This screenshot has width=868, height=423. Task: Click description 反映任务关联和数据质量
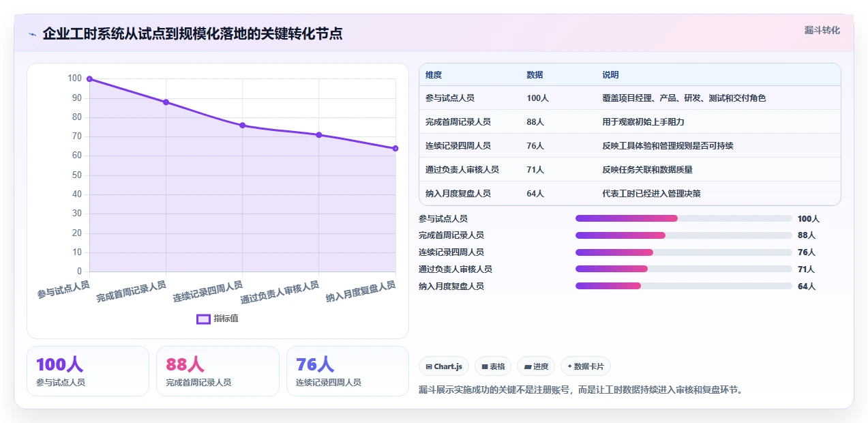point(647,170)
